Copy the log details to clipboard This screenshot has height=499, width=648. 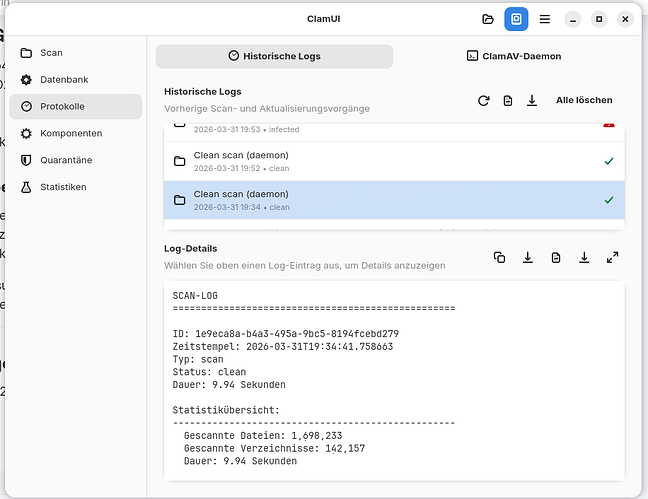click(x=500, y=258)
